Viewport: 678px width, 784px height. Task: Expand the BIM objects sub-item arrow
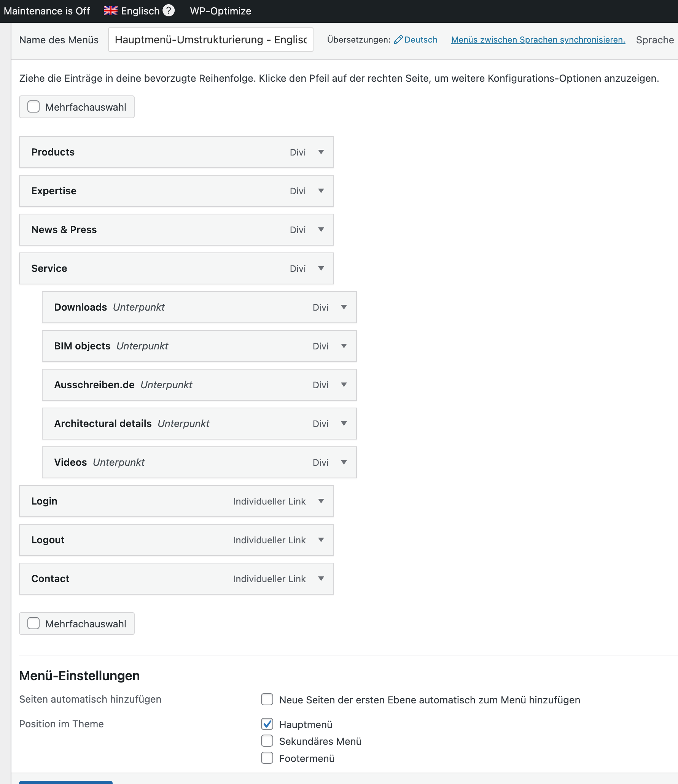pos(344,346)
